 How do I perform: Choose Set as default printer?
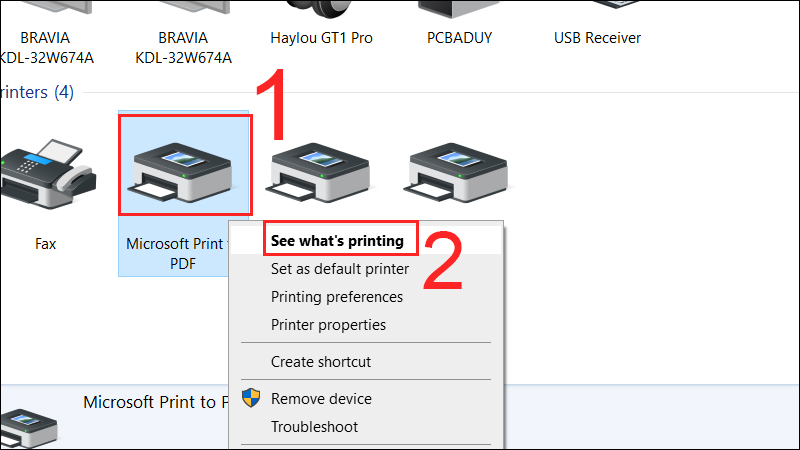[x=340, y=269]
